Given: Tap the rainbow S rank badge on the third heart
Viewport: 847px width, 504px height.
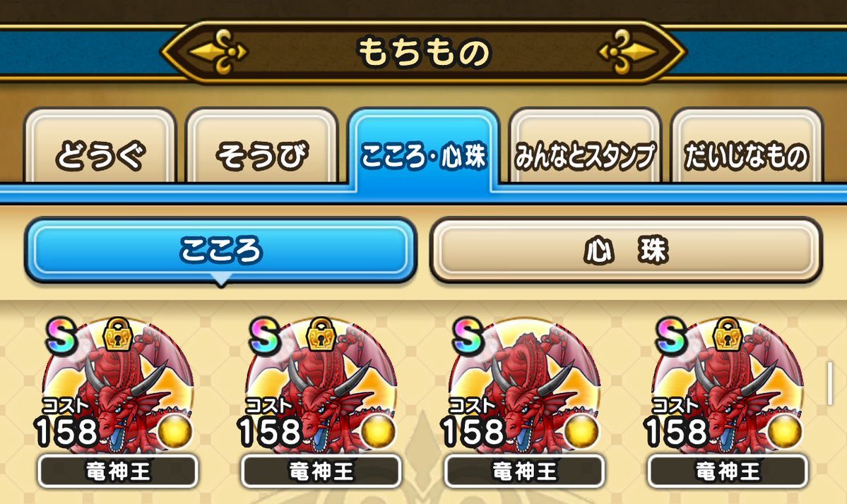Looking at the screenshot, I should click(467, 335).
